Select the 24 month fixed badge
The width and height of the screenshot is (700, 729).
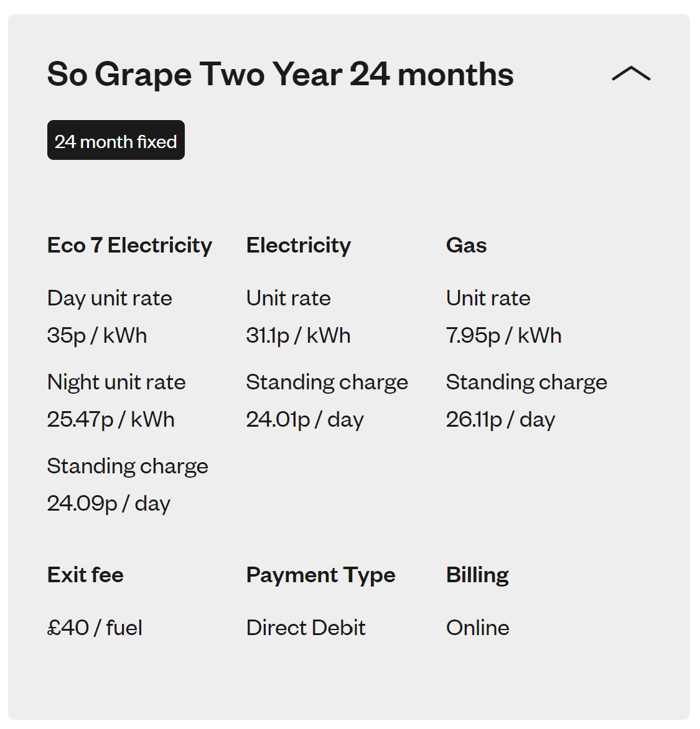(x=116, y=140)
